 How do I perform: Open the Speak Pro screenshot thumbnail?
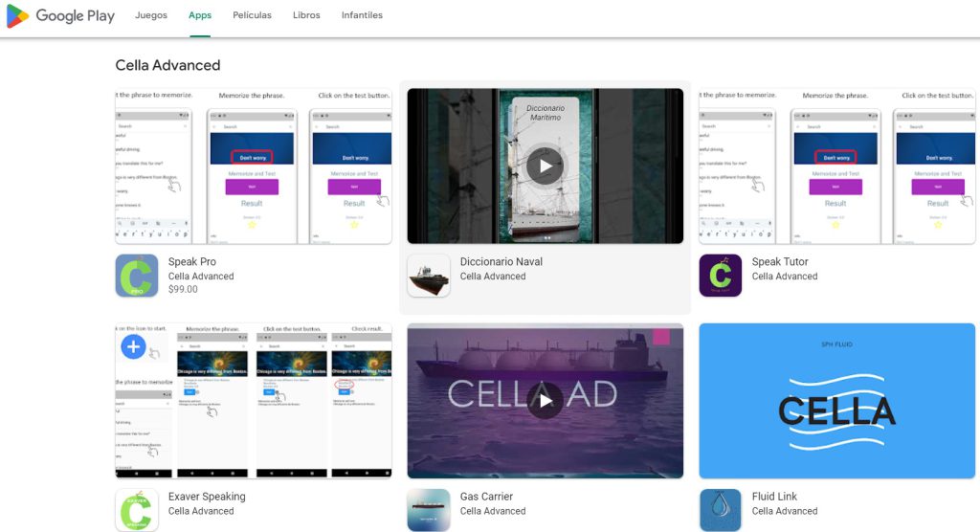(x=254, y=166)
